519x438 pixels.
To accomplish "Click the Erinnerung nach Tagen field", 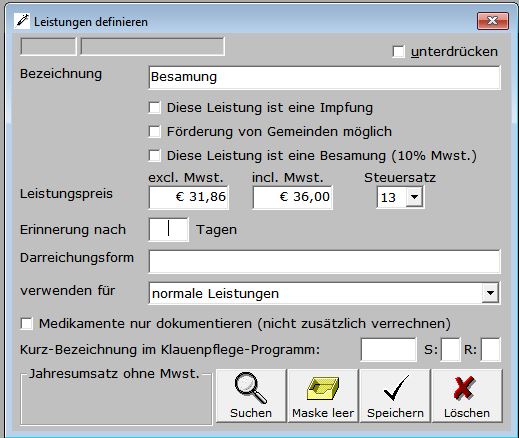I will (169, 229).
